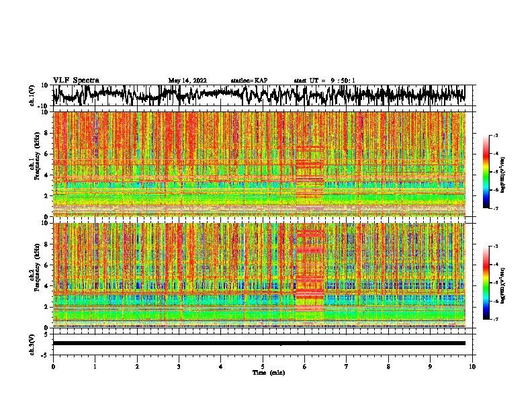
Task: Click the time axis tick label "0"
Action: 53,367
